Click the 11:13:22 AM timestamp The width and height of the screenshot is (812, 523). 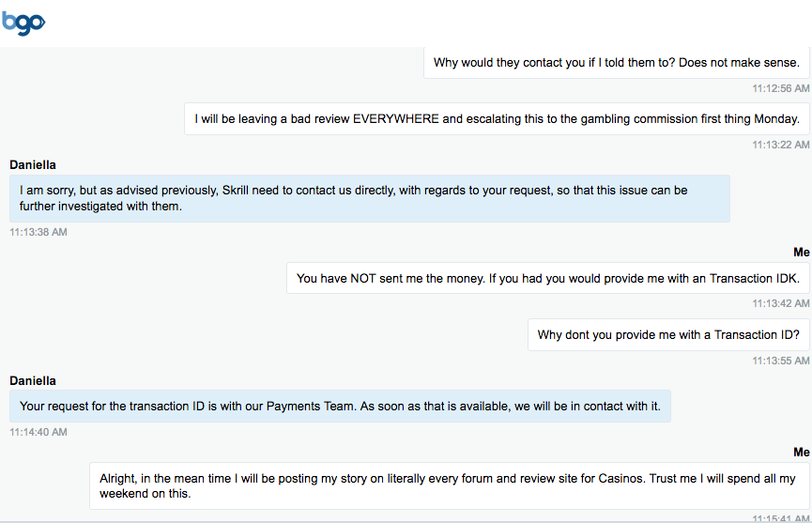pos(780,145)
